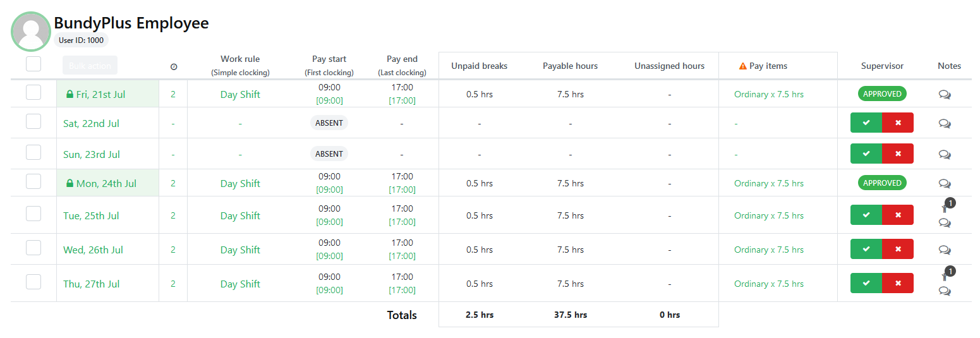Viewport: 980px width, 338px height.
Task: Open notes for Fri, 21st Jul
Action: pos(945,95)
